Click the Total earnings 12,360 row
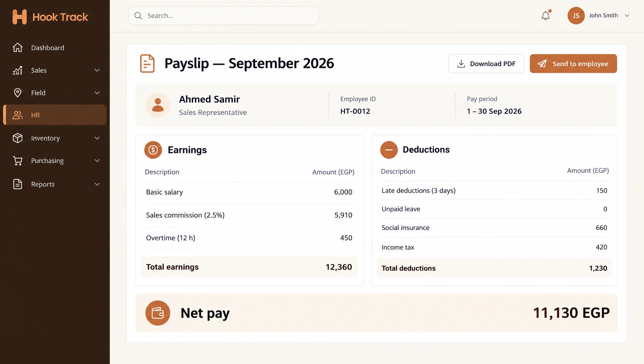This screenshot has width=644, height=364. point(249,267)
